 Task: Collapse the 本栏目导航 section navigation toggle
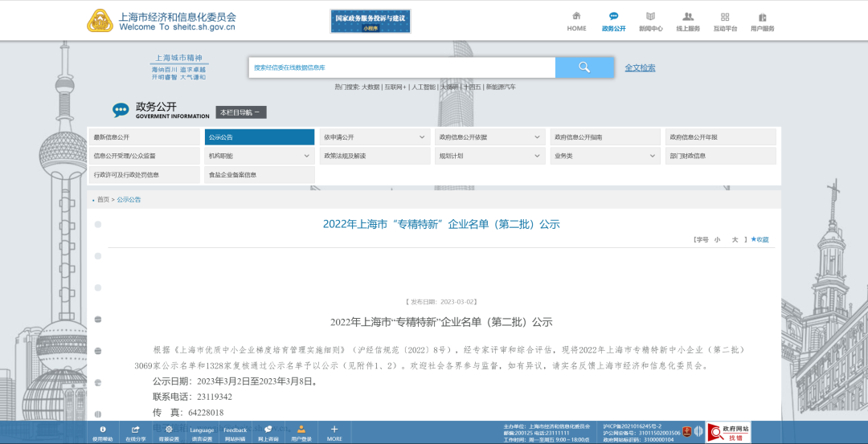click(x=240, y=112)
